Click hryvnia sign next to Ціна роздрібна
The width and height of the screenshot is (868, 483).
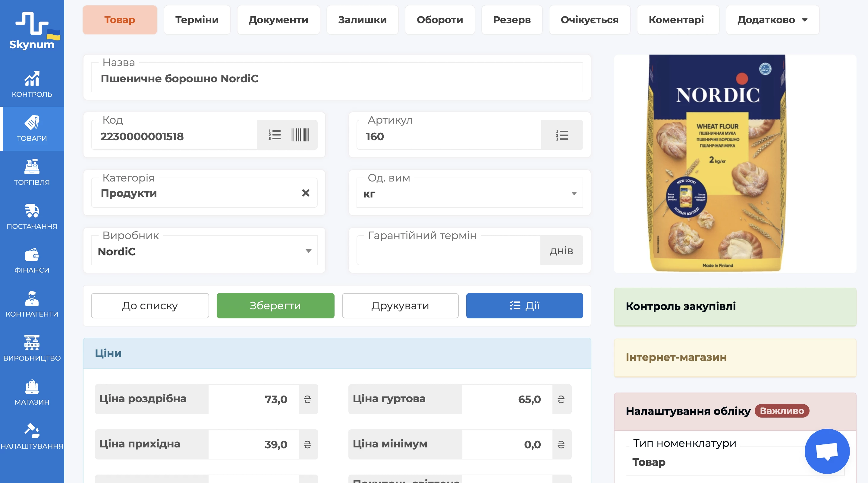(x=308, y=399)
